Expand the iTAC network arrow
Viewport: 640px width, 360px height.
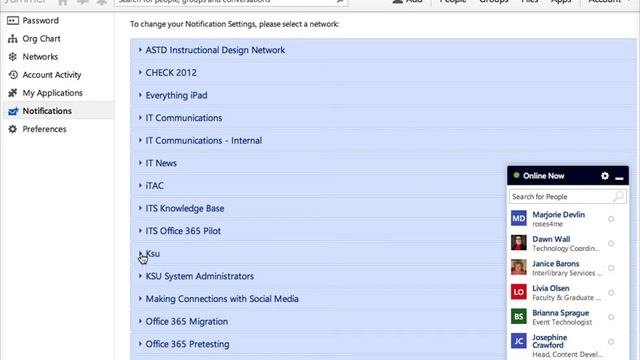[140, 185]
